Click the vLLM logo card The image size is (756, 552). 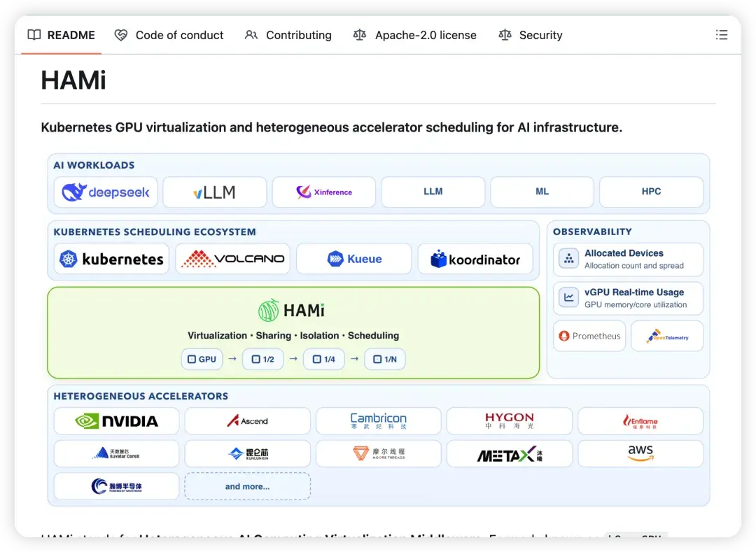(215, 192)
